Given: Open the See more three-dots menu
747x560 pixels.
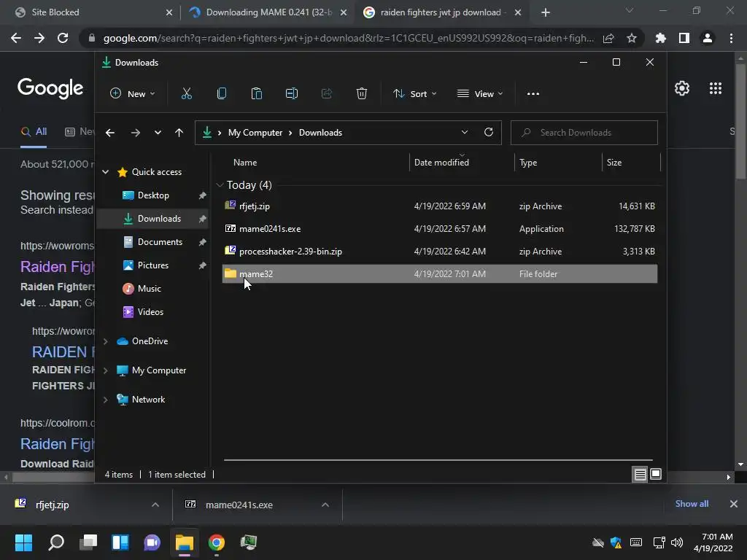Looking at the screenshot, I should coord(533,94).
